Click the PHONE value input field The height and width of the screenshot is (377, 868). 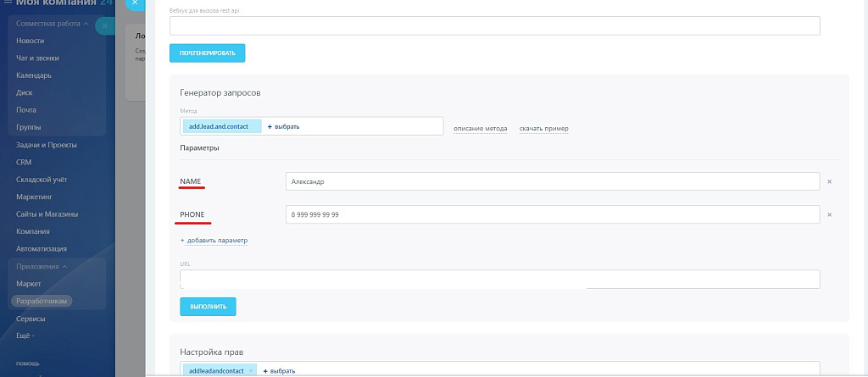(553, 214)
